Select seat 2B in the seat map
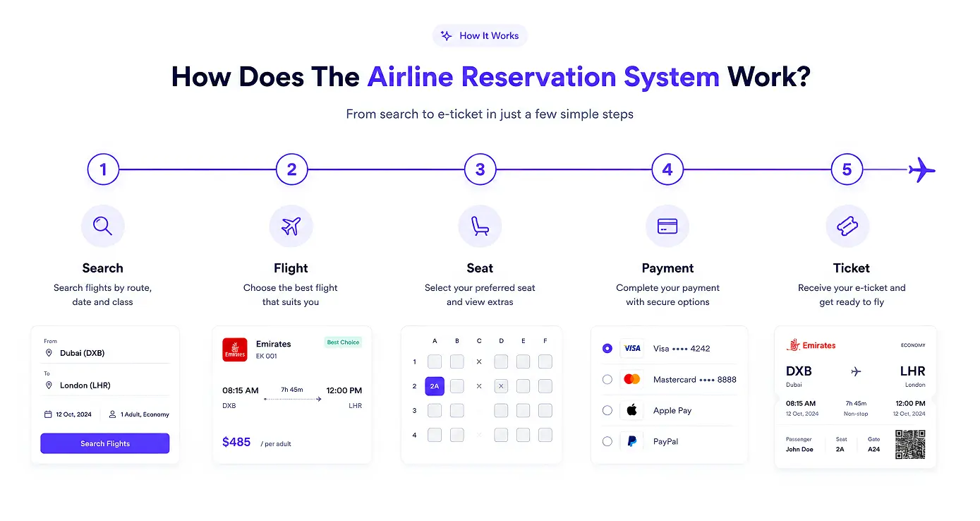The image size is (980, 521). click(x=457, y=386)
